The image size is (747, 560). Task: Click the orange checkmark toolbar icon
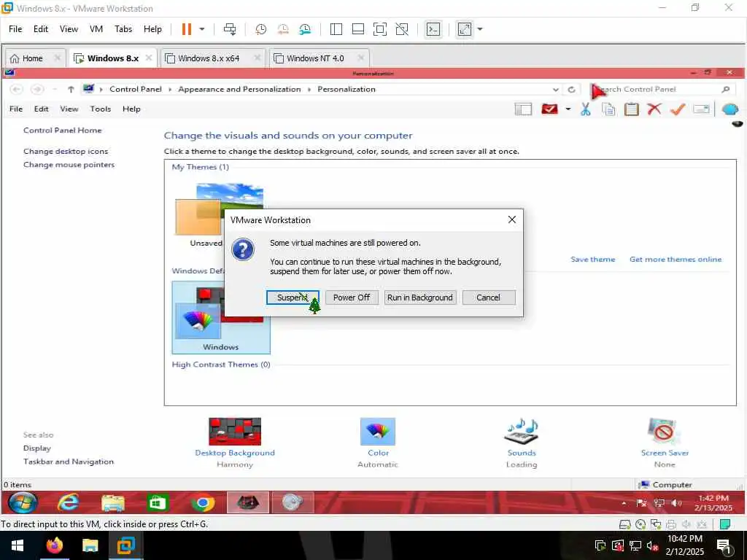point(678,109)
